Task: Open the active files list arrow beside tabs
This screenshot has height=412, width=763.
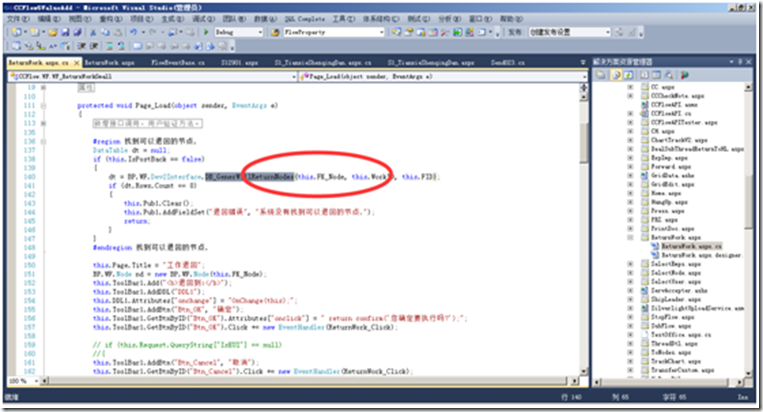Action: [x=583, y=62]
